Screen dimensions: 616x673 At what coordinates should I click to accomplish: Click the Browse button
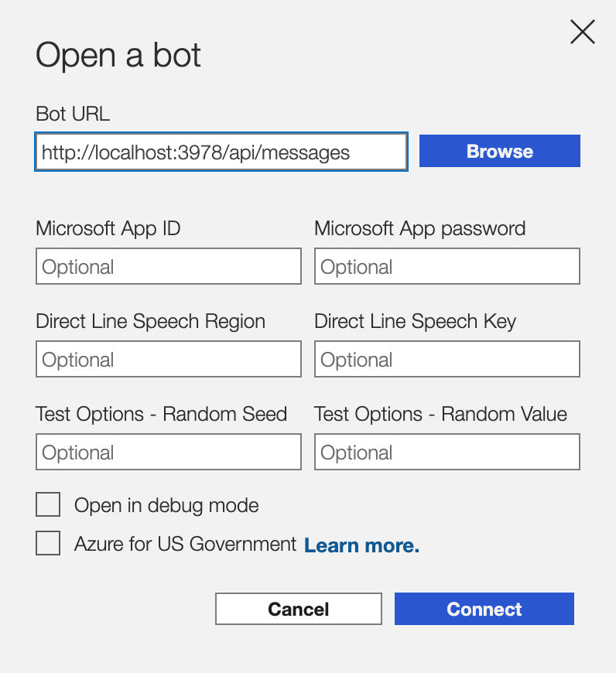[499, 151]
